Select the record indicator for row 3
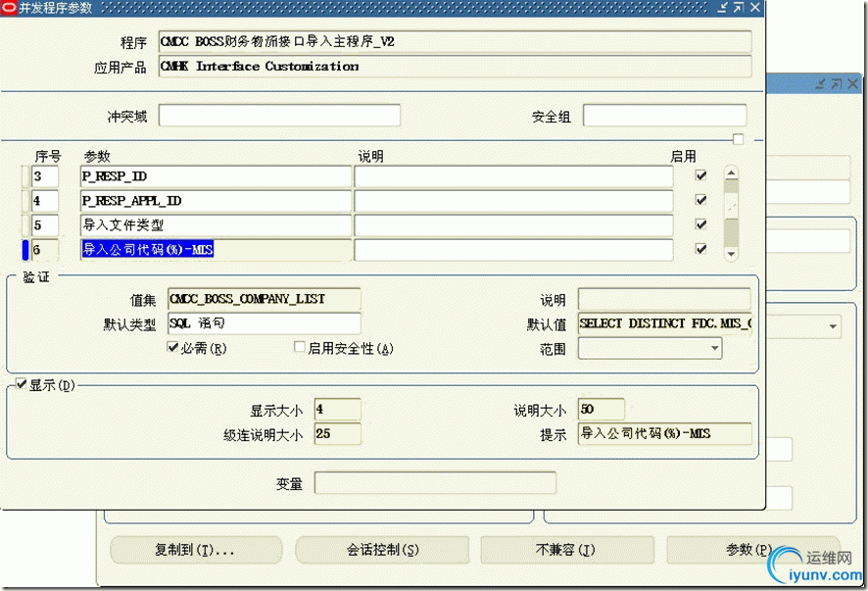Image resolution: width=868 pixels, height=591 pixels. [x=24, y=176]
